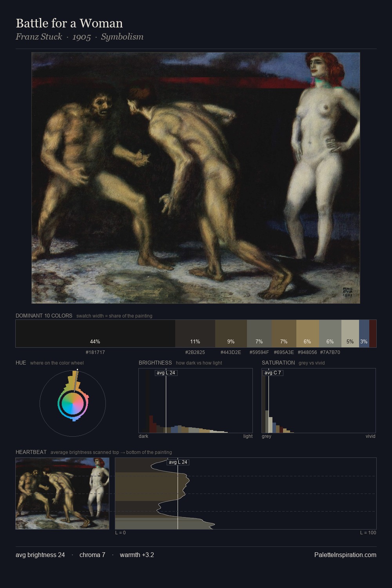
Task: Click the chroma 7 footer text
Action: (93, 555)
